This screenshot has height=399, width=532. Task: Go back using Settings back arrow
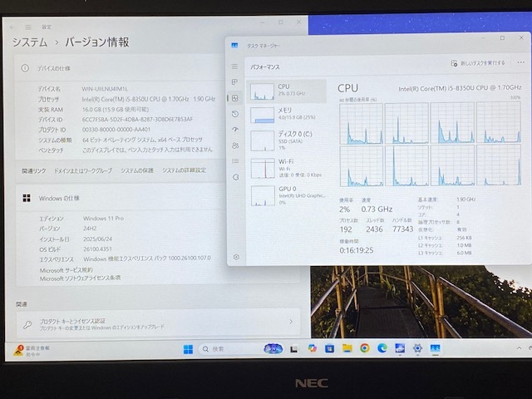click(12, 27)
